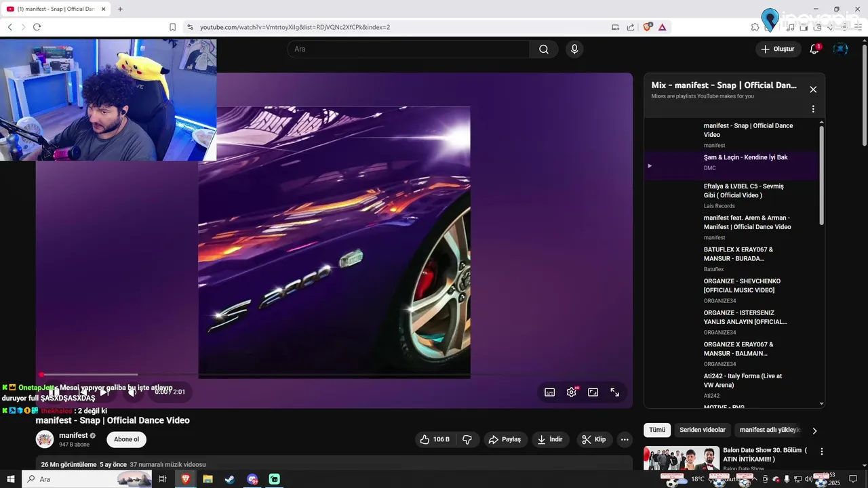Viewport: 868px width, 488px height.
Task: Open File Explorer from the taskbar
Action: pos(208,479)
